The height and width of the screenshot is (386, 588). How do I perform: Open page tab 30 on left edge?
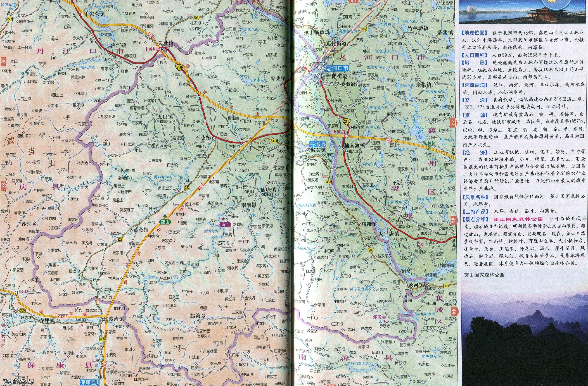[3, 61]
